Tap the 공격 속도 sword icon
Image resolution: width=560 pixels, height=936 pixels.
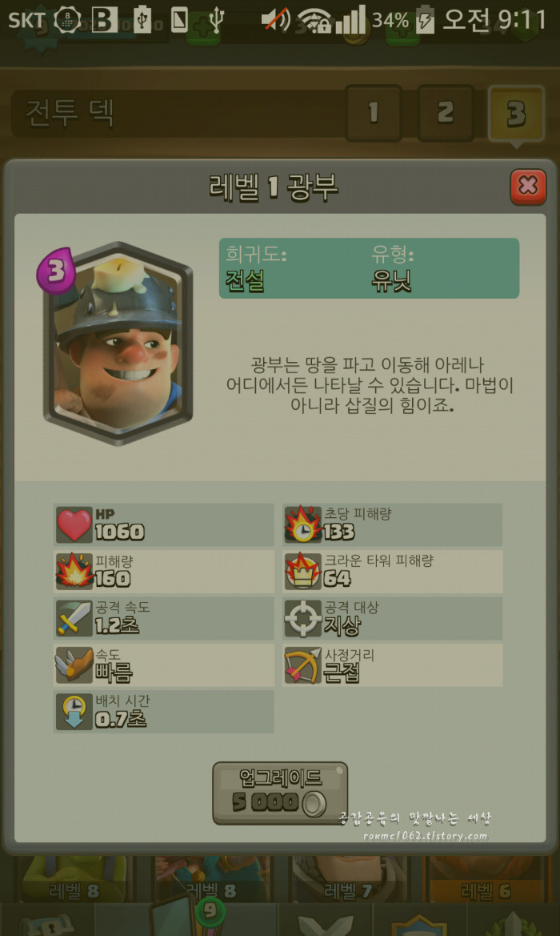coord(74,618)
